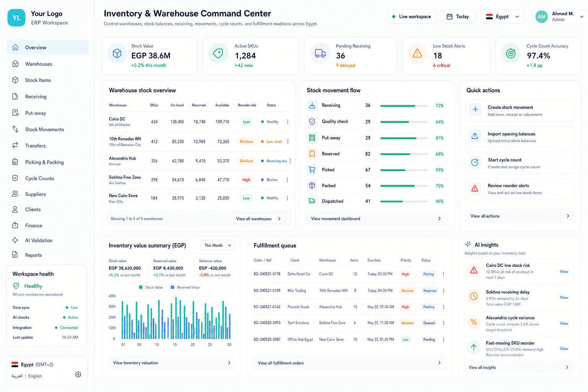Click the up arrow icon for Fast-moving SKU reorder
Viewport: 588px width, 392px height.
474,347
